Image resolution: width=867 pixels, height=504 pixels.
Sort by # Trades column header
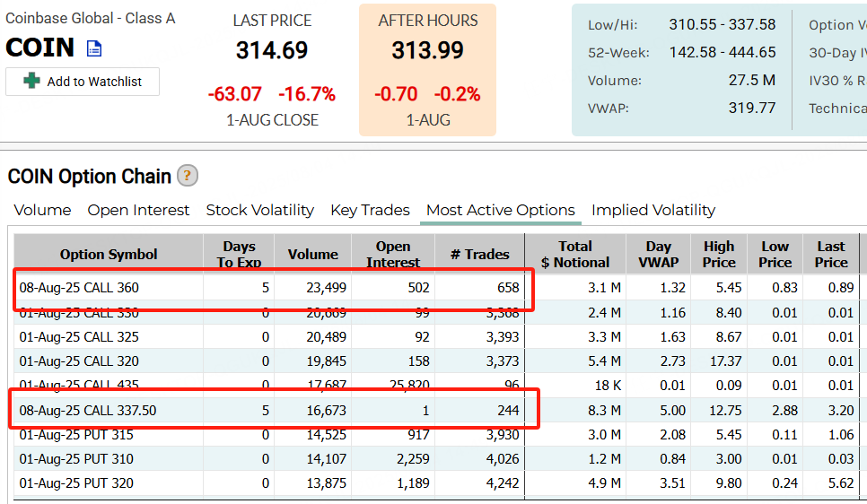(480, 254)
